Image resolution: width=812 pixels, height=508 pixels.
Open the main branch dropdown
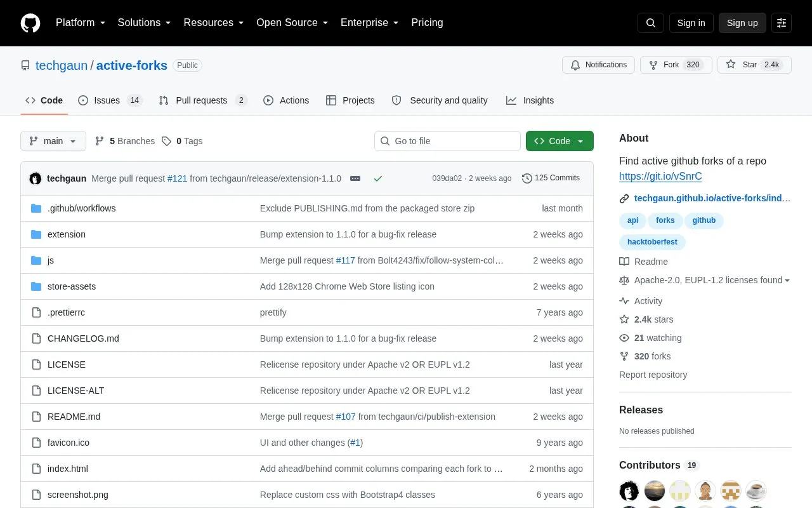click(x=53, y=141)
